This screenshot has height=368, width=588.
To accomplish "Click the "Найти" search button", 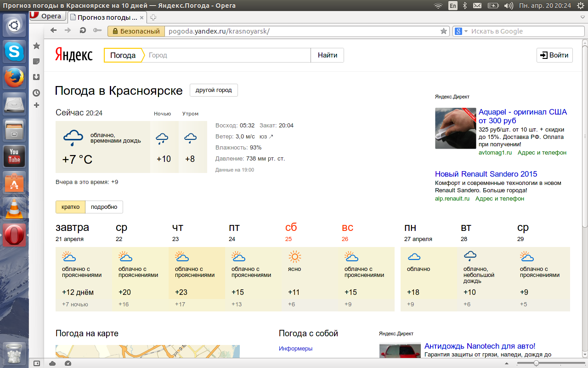I will pyautogui.click(x=327, y=55).
